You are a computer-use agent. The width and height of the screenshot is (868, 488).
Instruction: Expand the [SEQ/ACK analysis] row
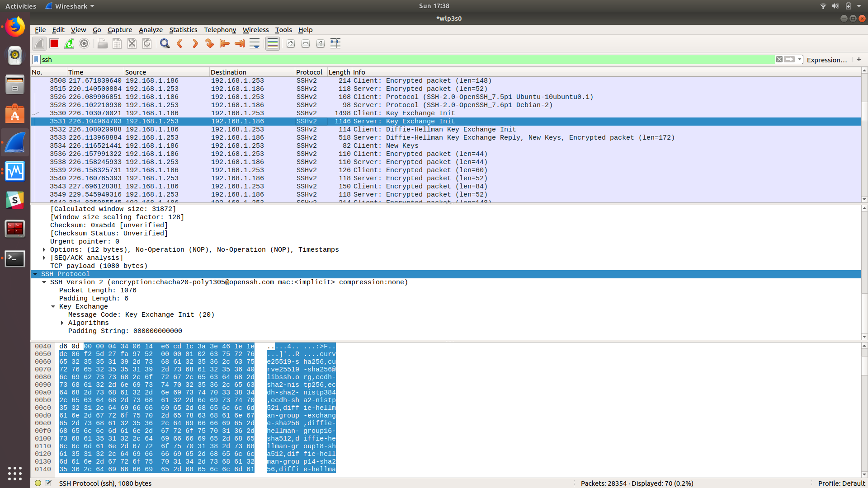click(x=44, y=258)
